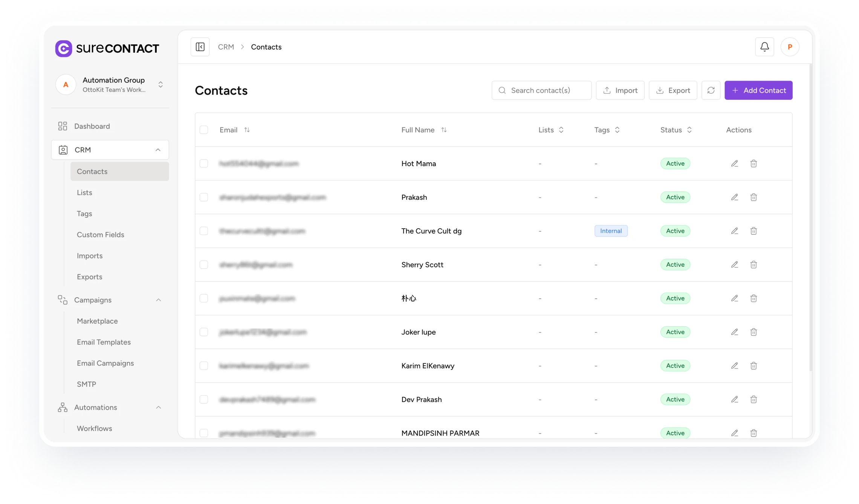The image size is (859, 504).
Task: Collapse the CRM section
Action: (x=158, y=150)
